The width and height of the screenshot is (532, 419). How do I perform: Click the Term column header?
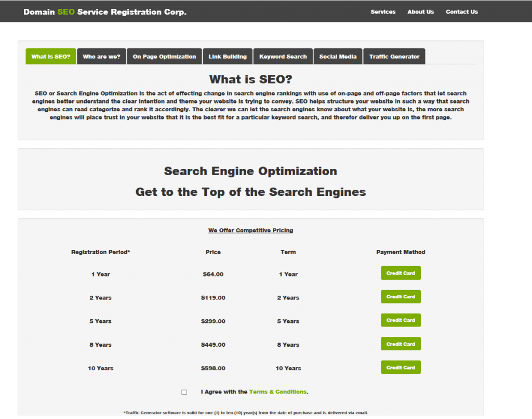point(288,252)
